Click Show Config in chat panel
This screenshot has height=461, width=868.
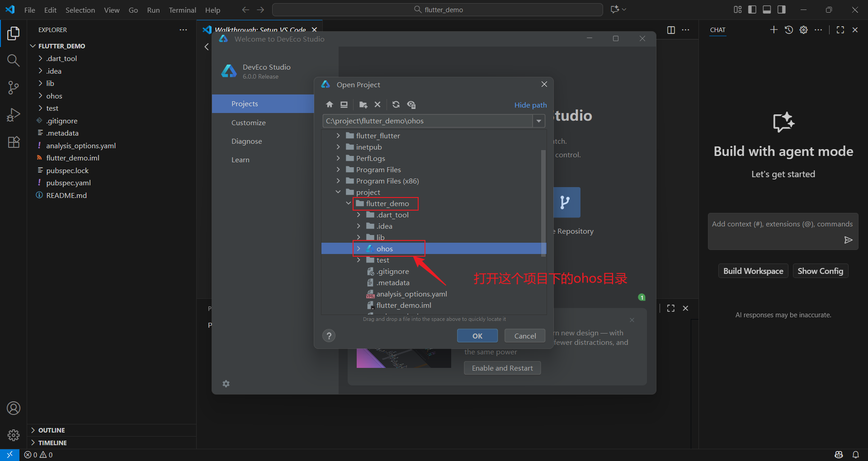coord(821,271)
